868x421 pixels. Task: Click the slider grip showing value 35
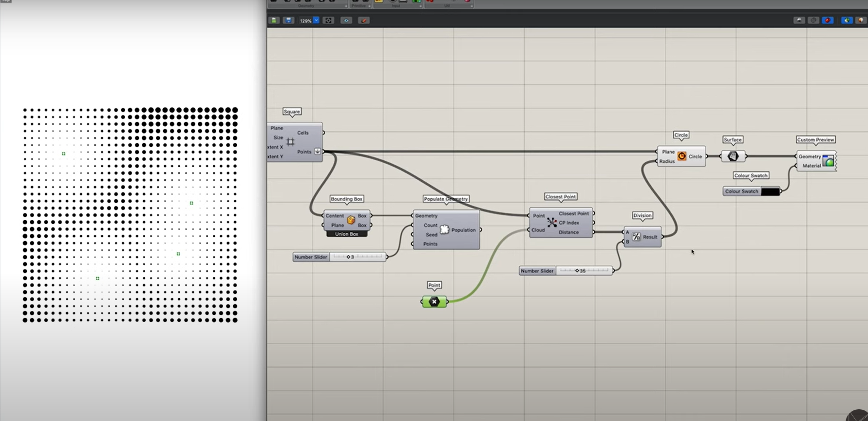(577, 271)
